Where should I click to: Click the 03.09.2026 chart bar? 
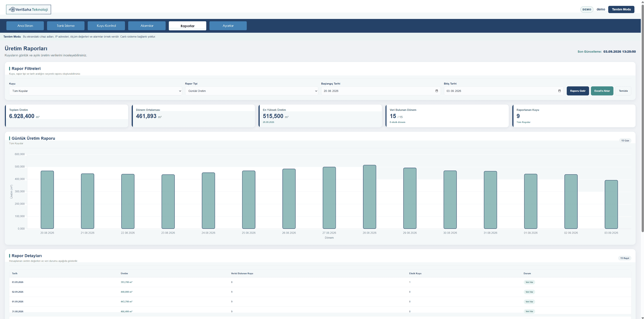(611, 204)
